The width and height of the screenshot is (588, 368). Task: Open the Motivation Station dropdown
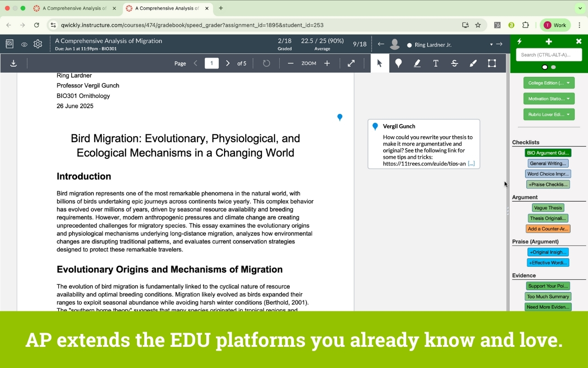548,99
